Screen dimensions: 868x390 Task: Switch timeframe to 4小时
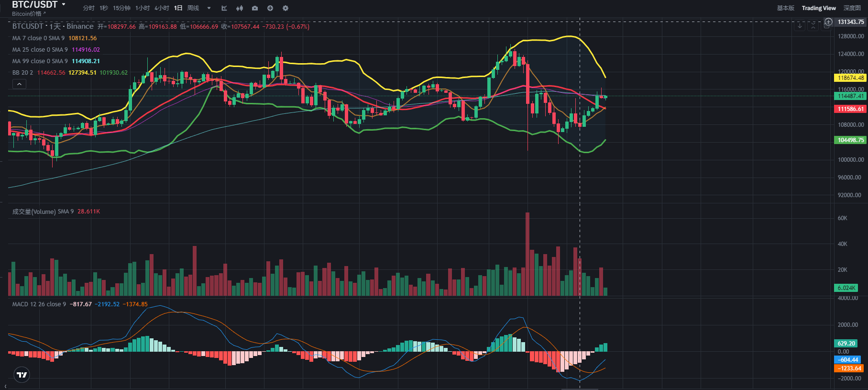162,8
